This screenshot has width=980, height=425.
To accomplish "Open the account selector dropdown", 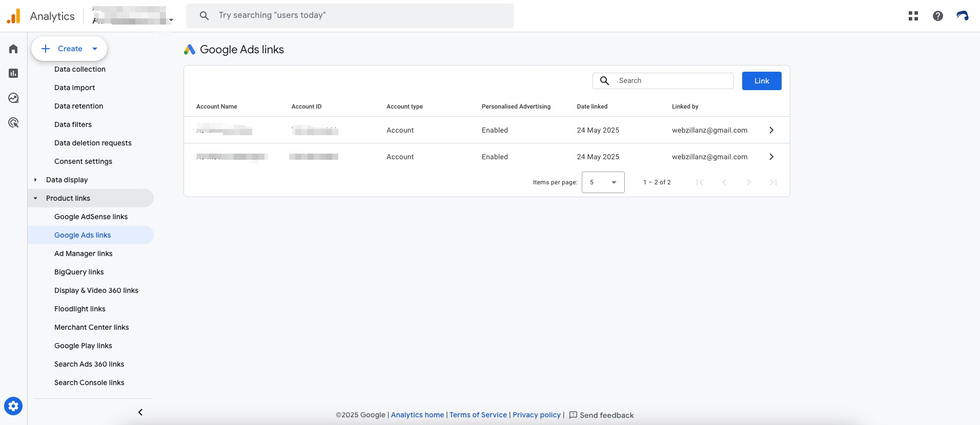I will click(133, 16).
